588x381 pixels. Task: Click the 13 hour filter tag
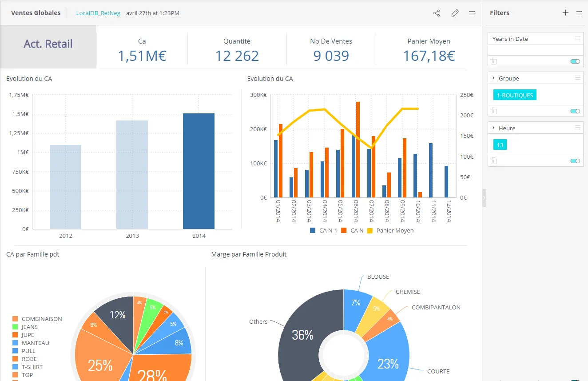pos(500,145)
